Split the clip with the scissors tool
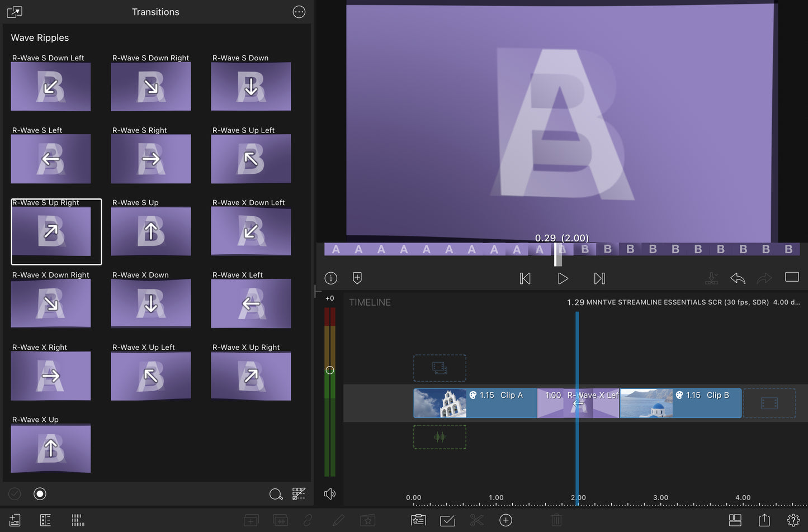Viewport: 808px width, 532px height. pos(476,520)
